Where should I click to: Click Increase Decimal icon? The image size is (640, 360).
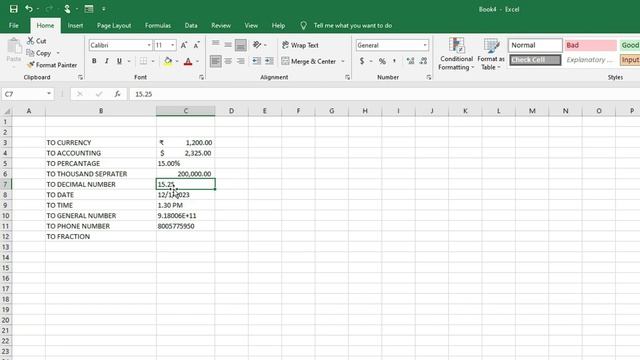tap(410, 61)
